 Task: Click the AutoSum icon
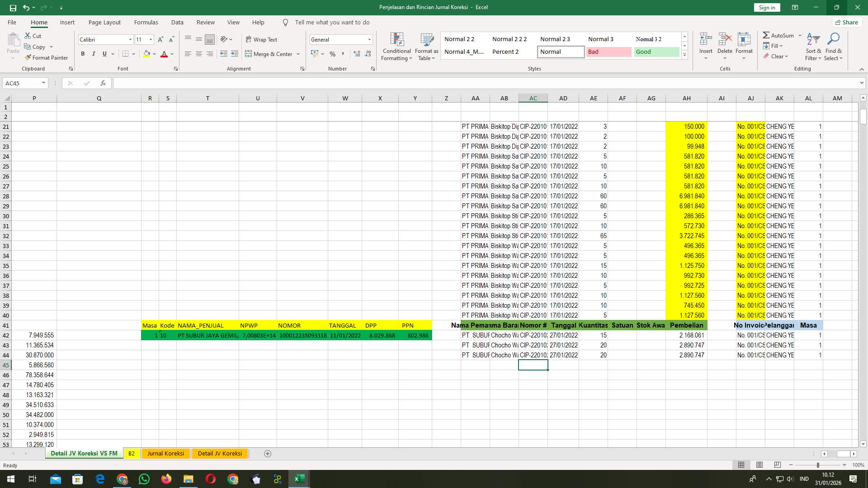(x=767, y=35)
